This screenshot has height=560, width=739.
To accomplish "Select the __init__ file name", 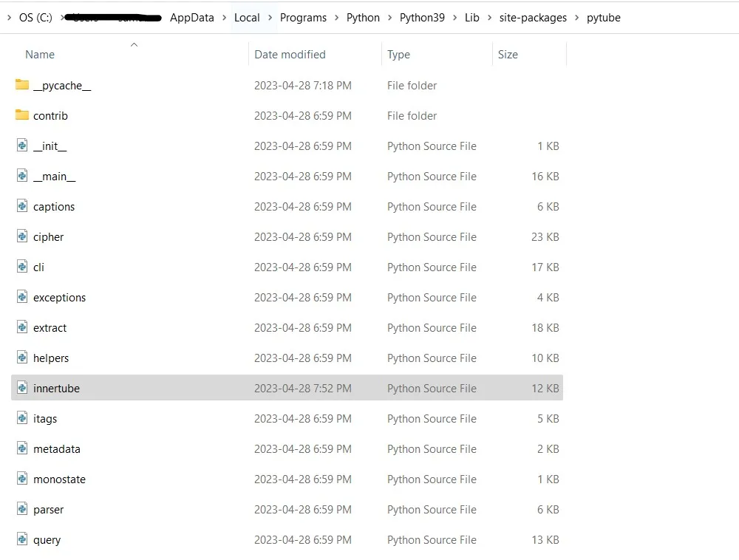I will click(x=50, y=146).
